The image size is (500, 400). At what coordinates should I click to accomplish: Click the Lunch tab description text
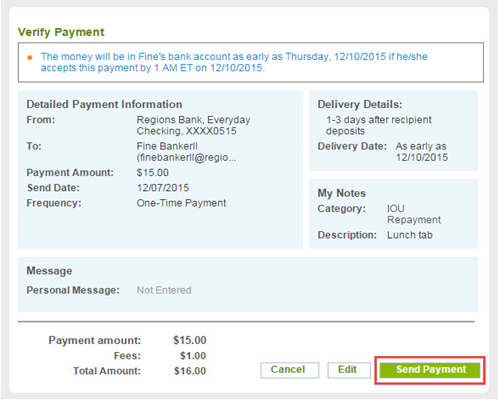(410, 235)
